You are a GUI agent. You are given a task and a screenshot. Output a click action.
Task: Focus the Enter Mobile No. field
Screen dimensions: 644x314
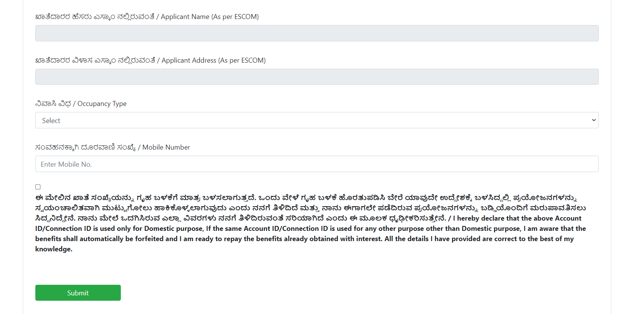[317, 164]
